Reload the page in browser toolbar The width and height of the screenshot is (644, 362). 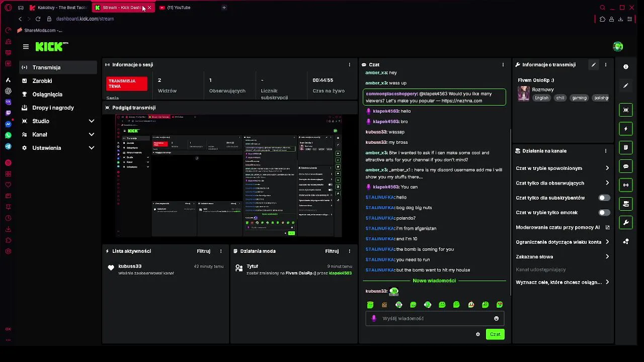pyautogui.click(x=38, y=19)
